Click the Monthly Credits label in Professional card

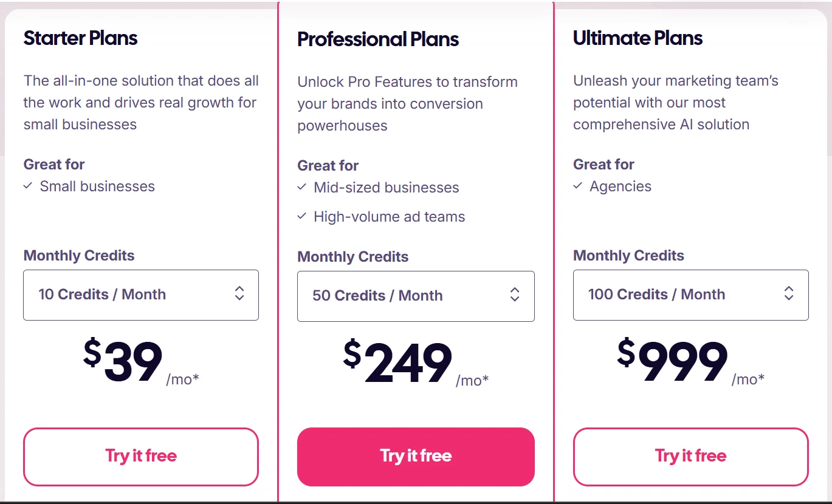pos(352,256)
